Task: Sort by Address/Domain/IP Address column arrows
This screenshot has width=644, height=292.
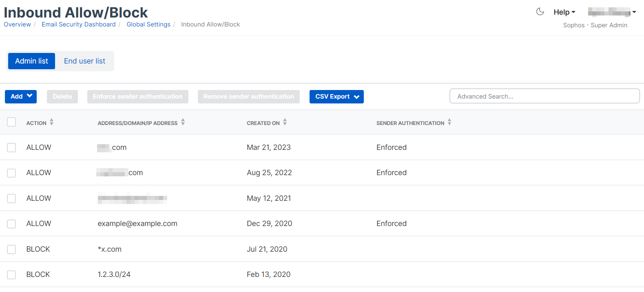Action: pyautogui.click(x=183, y=122)
